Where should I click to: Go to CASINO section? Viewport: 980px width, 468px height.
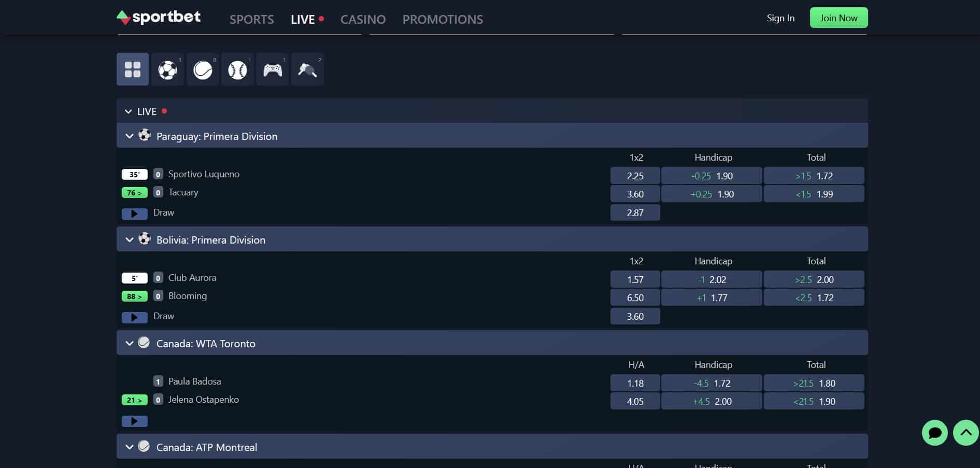[363, 20]
